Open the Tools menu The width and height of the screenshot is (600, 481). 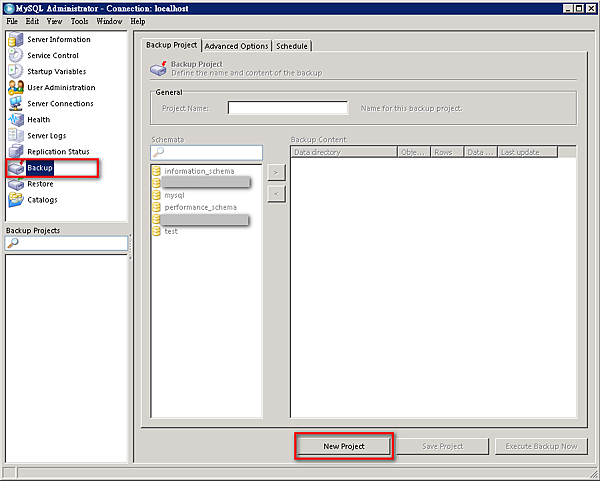pos(80,21)
